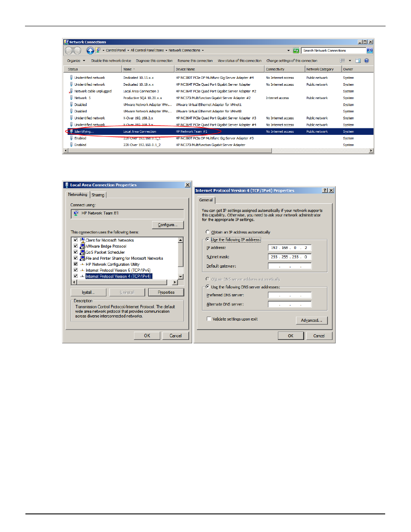The width and height of the screenshot is (411, 532).
Task: Click the right arrow of the items list horizontal scrollbar
Action: (175, 282)
